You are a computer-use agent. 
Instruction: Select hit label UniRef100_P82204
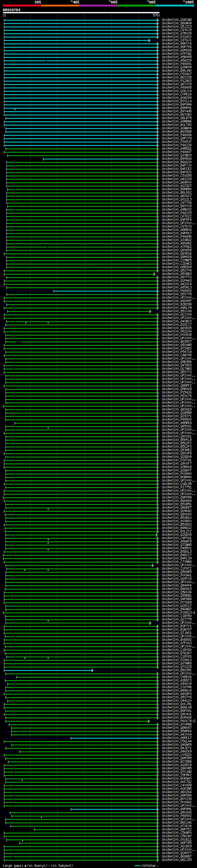coord(177,332)
